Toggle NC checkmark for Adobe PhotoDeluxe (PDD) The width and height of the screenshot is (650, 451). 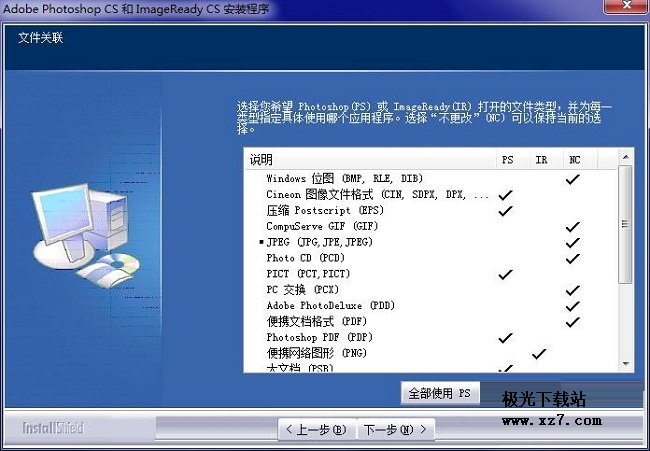pos(572,306)
